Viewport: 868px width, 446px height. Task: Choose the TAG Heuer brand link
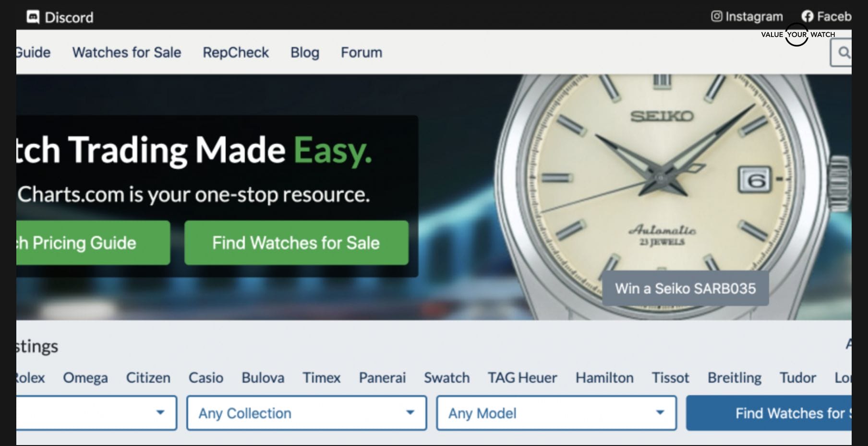[522, 378]
